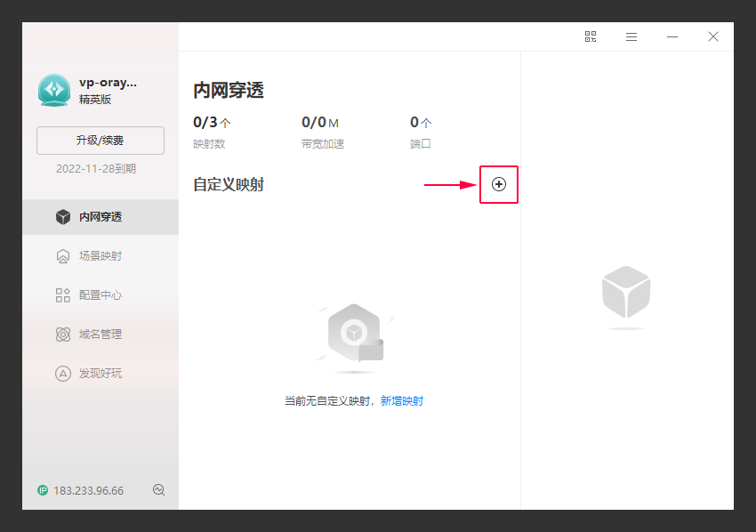Open the QR code scanner icon
This screenshot has width=756, height=532.
pyautogui.click(x=591, y=36)
